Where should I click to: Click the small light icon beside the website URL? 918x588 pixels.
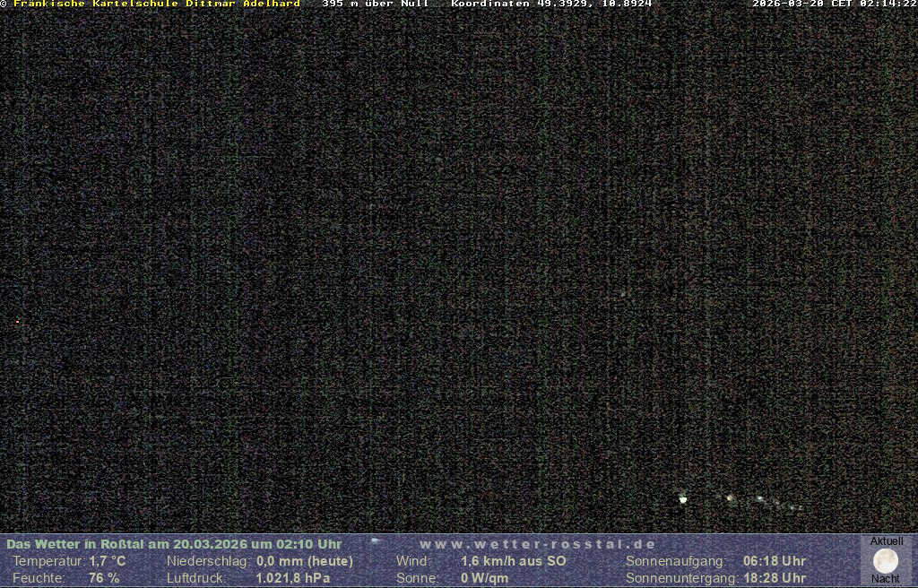(x=376, y=540)
